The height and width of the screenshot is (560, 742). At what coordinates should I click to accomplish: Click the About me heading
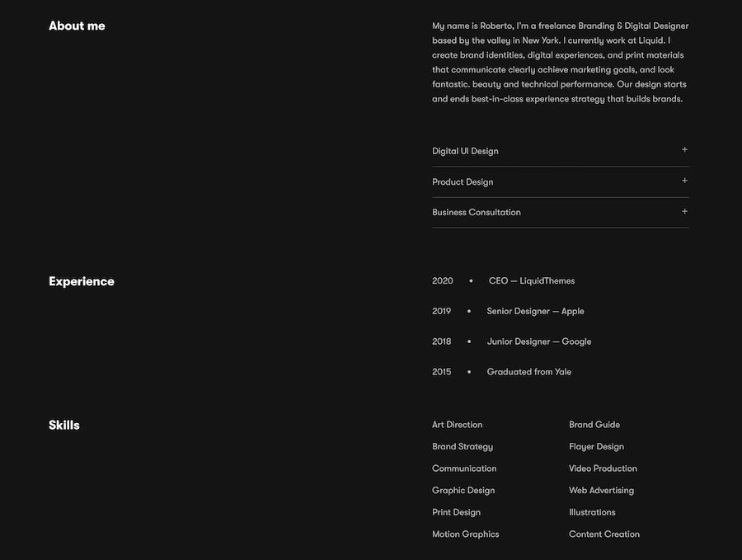(x=77, y=26)
